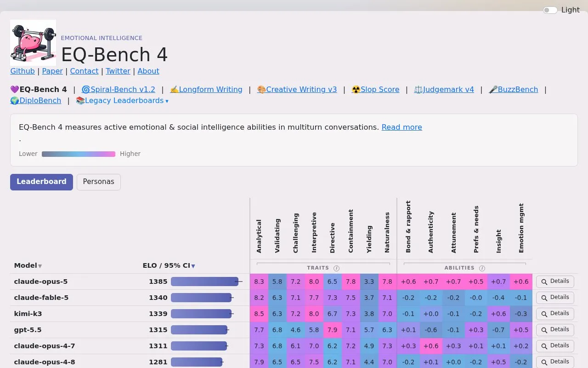Click the EQ-Bench weightlifting heart logo
588x368 pixels.
[33, 43]
